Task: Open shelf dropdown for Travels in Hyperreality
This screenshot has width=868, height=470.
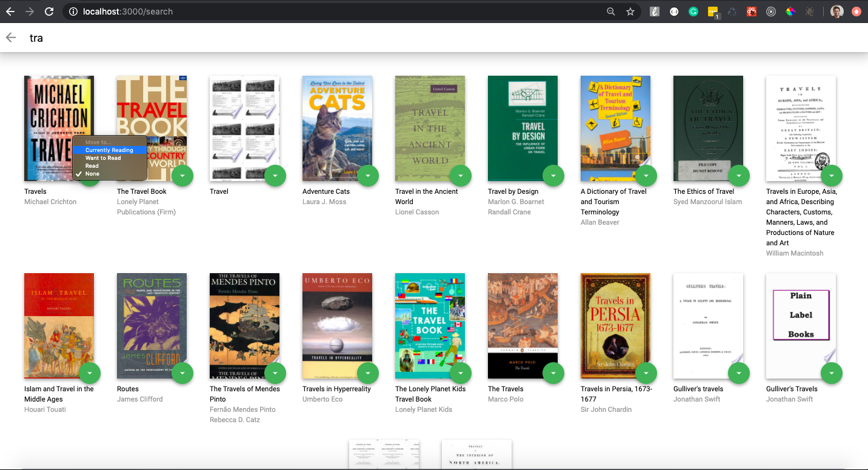Action: (368, 373)
